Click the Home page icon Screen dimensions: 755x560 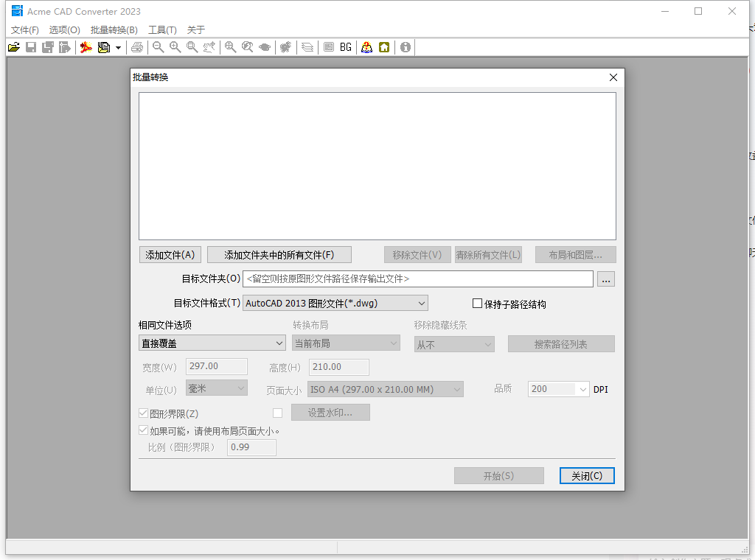click(384, 47)
